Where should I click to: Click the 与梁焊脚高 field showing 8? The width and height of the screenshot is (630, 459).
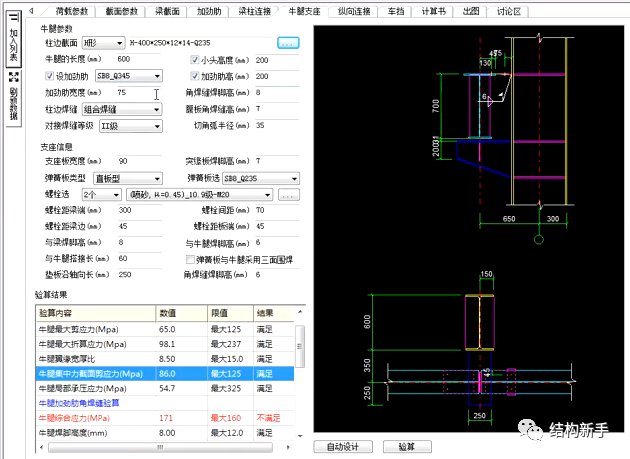pyautogui.click(x=139, y=242)
